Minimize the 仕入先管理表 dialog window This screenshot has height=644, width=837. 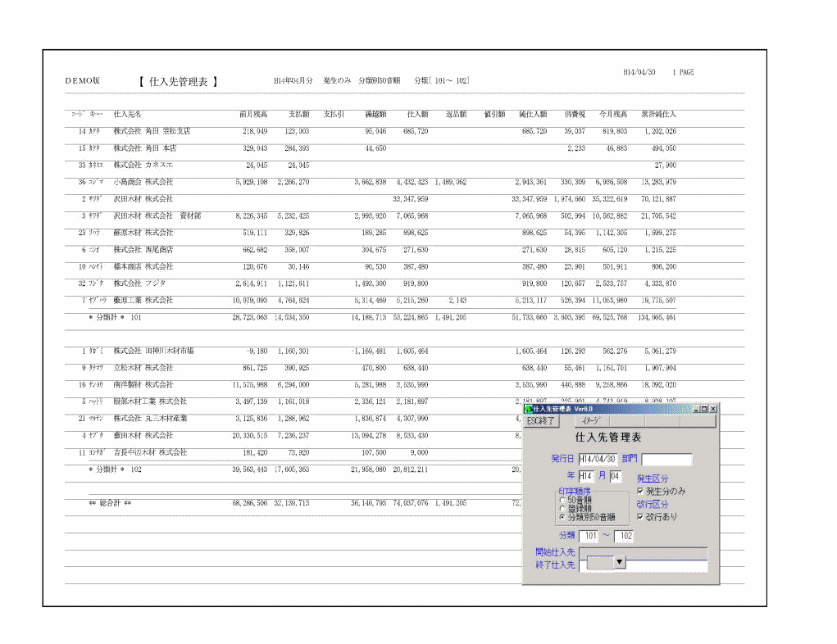(697, 409)
